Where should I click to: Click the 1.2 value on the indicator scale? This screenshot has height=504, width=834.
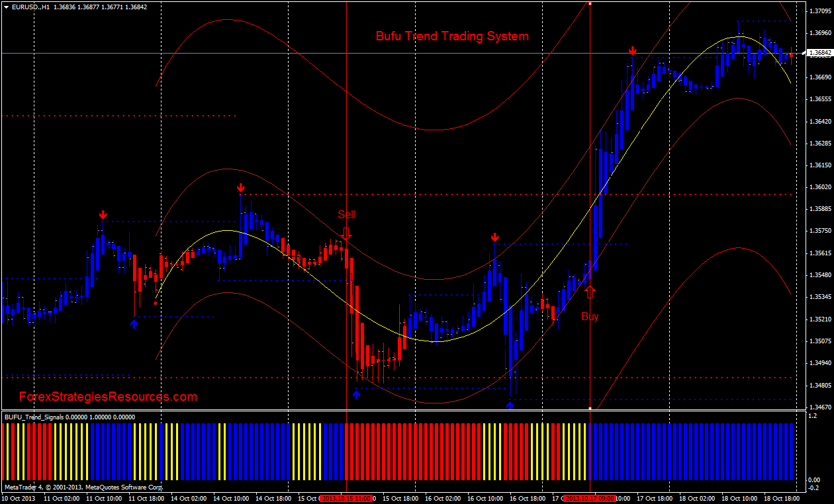tap(812, 416)
